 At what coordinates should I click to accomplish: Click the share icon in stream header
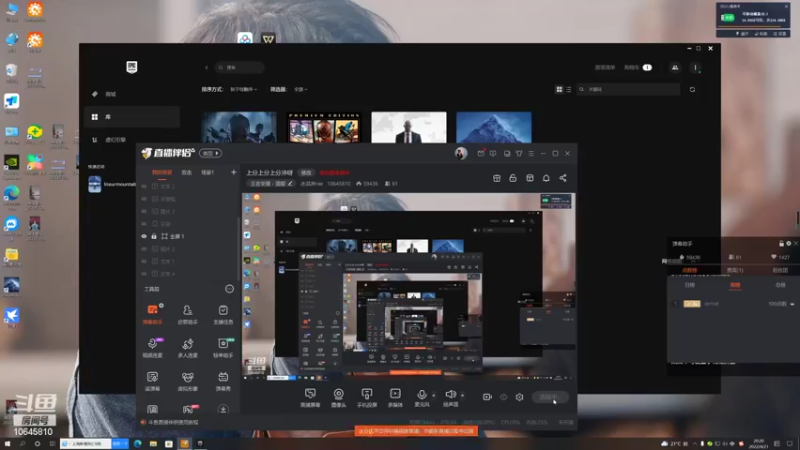[563, 178]
